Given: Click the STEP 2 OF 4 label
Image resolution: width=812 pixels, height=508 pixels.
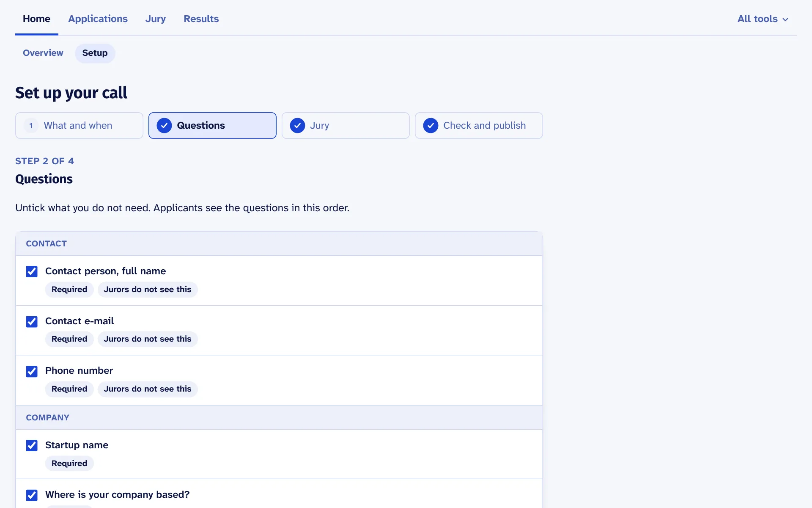Looking at the screenshot, I should [x=44, y=161].
